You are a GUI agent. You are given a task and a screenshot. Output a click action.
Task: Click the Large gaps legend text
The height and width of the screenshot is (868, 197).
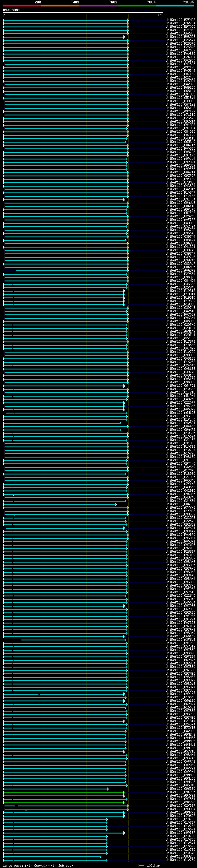(x=13, y=865)
